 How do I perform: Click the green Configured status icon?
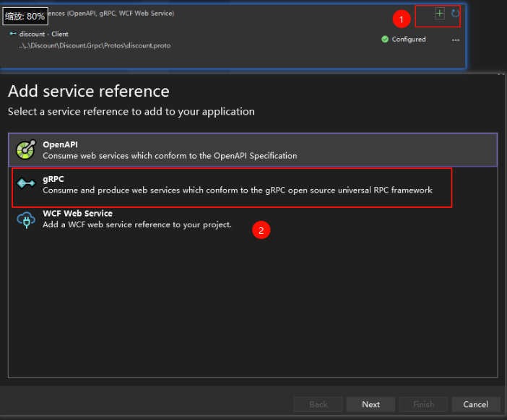[x=385, y=40]
